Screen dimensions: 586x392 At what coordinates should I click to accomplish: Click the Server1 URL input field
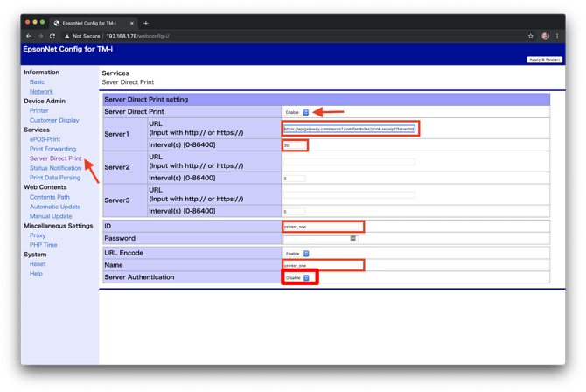(350, 129)
